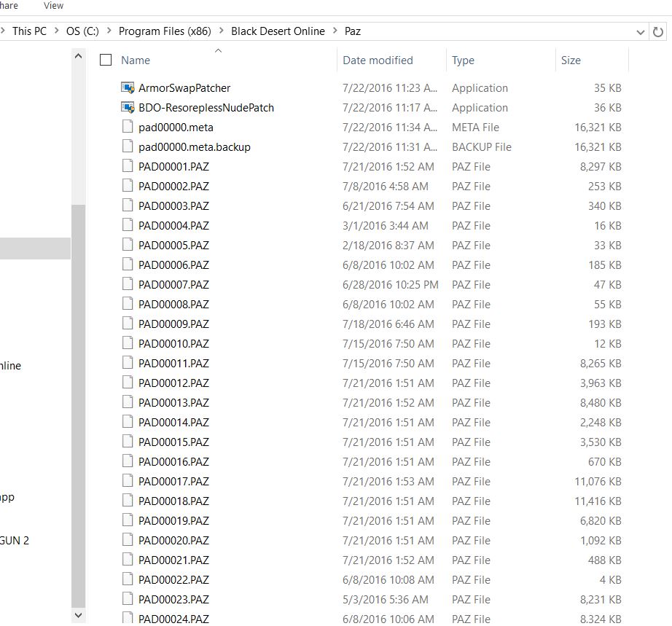Click the refresh button beside address bar
Viewport: 672px width, 626px height.
(658, 31)
